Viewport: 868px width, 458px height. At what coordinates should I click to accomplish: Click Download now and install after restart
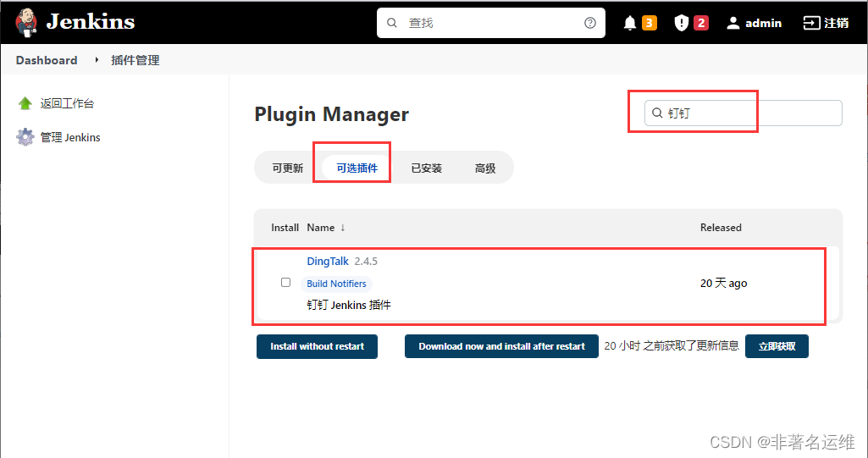(501, 346)
